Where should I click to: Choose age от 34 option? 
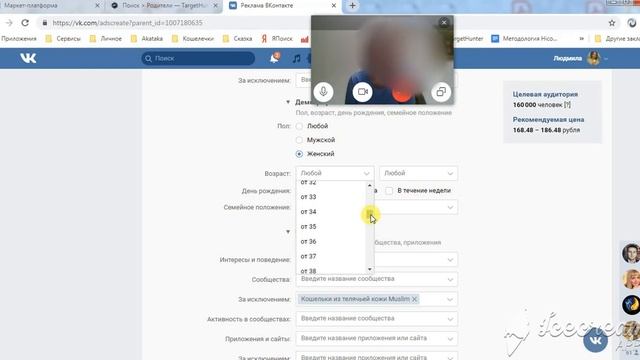pos(331,212)
